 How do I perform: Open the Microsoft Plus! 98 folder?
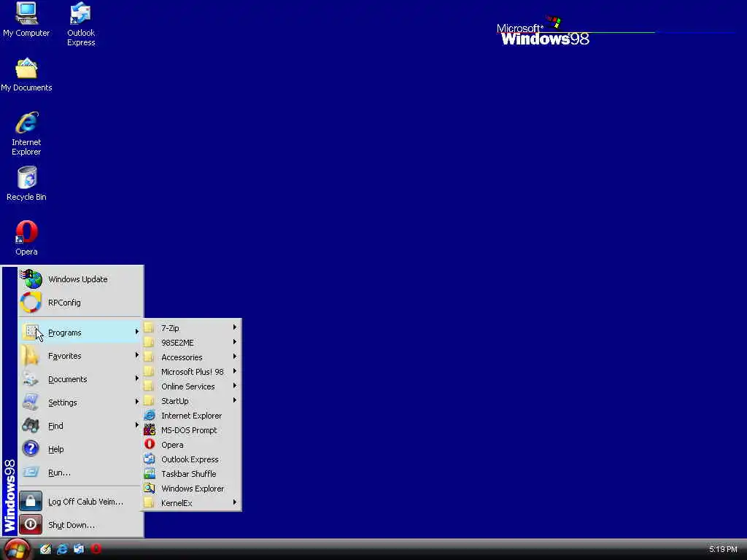coord(191,371)
